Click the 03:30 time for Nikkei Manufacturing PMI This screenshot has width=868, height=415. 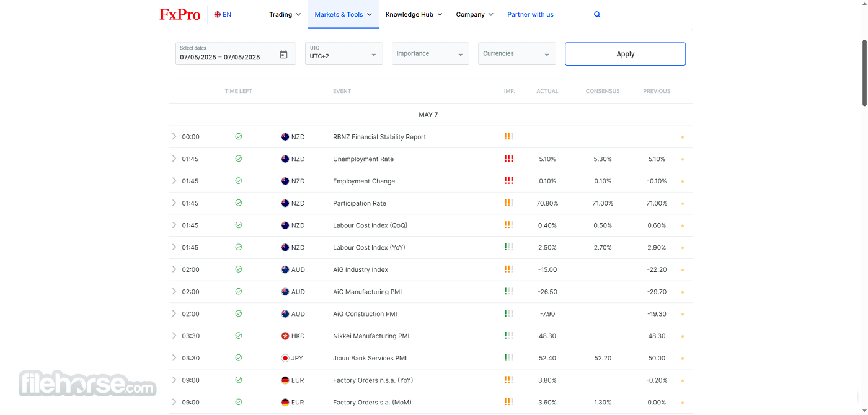[190, 336]
